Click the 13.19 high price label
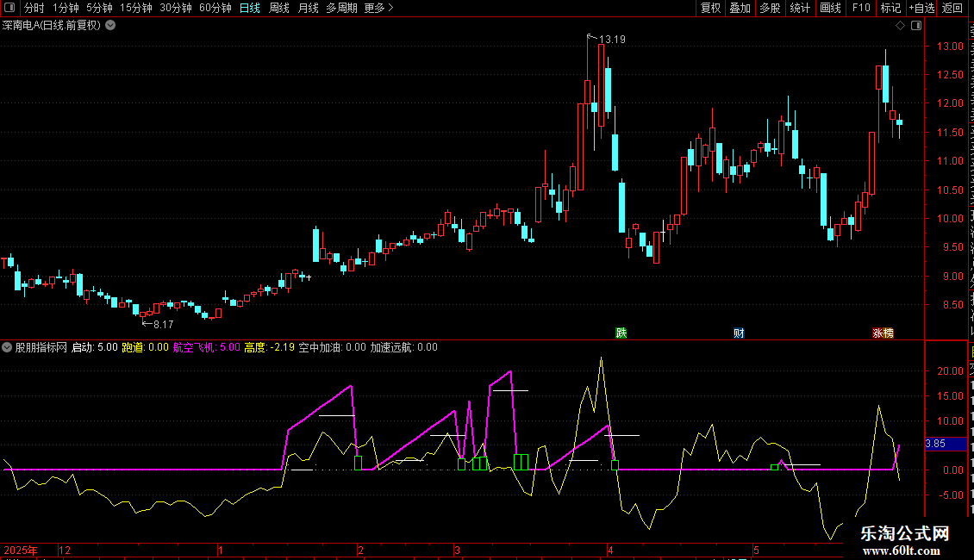The height and width of the screenshot is (560, 974). [612, 40]
